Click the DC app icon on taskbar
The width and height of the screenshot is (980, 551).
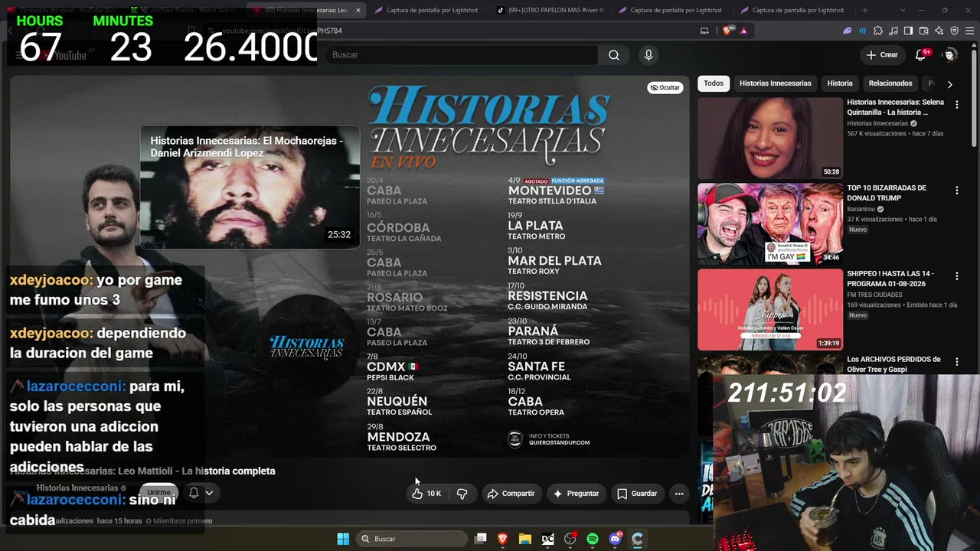[547, 539]
